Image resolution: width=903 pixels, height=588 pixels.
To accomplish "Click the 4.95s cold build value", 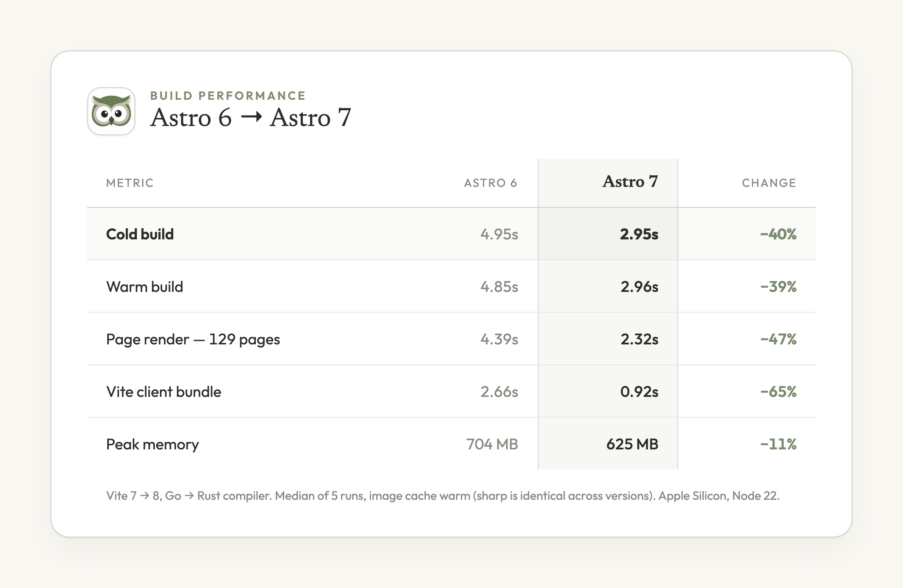I will pyautogui.click(x=499, y=234).
